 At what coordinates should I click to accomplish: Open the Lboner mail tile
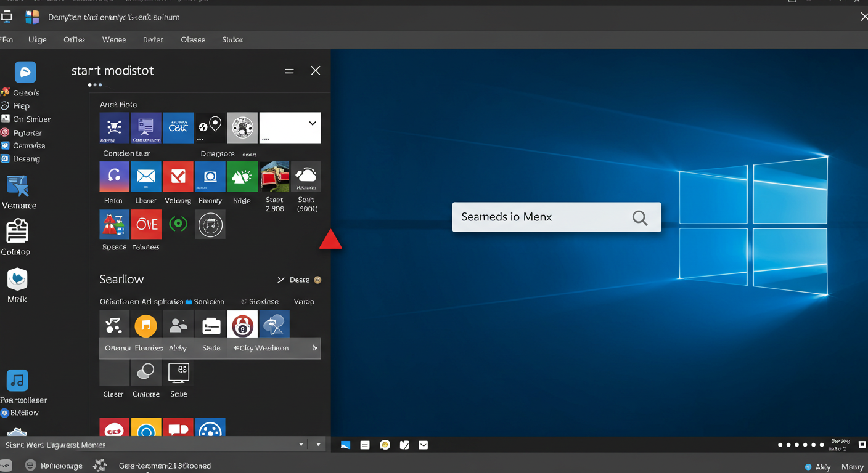[x=146, y=177]
